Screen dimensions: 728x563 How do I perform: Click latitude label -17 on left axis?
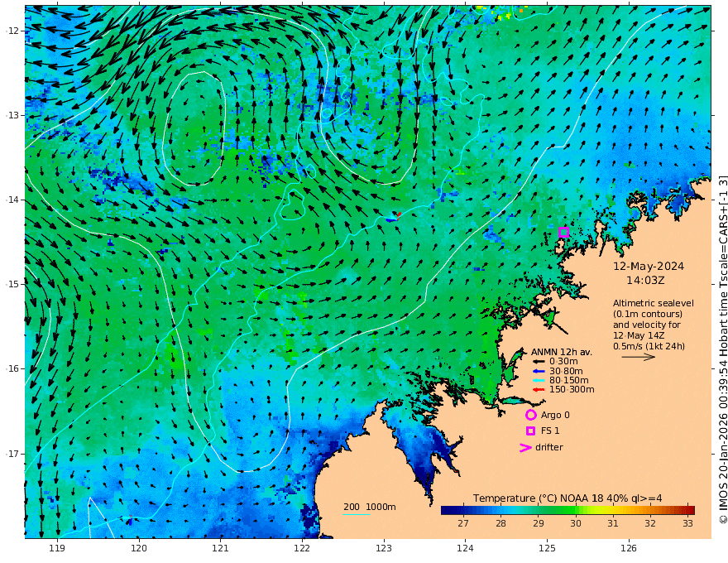[x=12, y=454]
